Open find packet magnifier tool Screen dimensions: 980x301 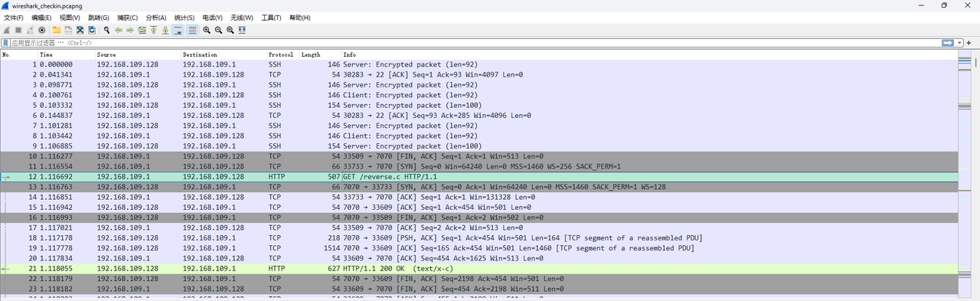pyautogui.click(x=107, y=30)
